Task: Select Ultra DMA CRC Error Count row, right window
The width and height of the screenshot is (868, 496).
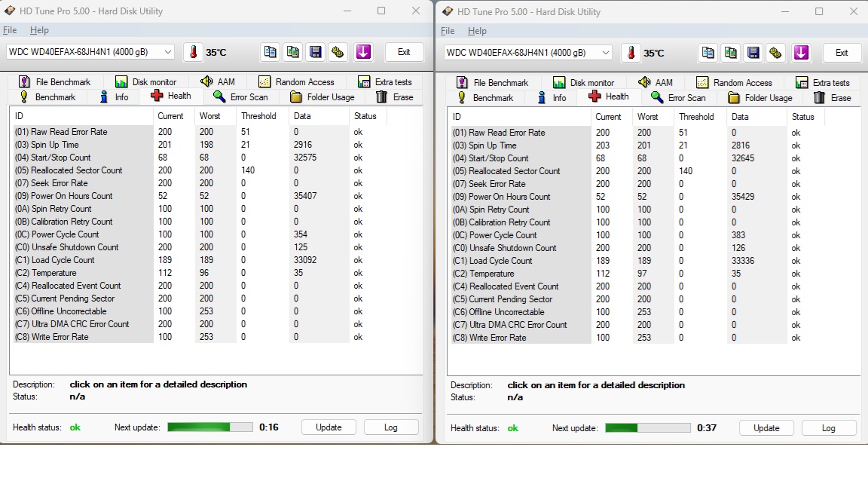Action: point(637,325)
